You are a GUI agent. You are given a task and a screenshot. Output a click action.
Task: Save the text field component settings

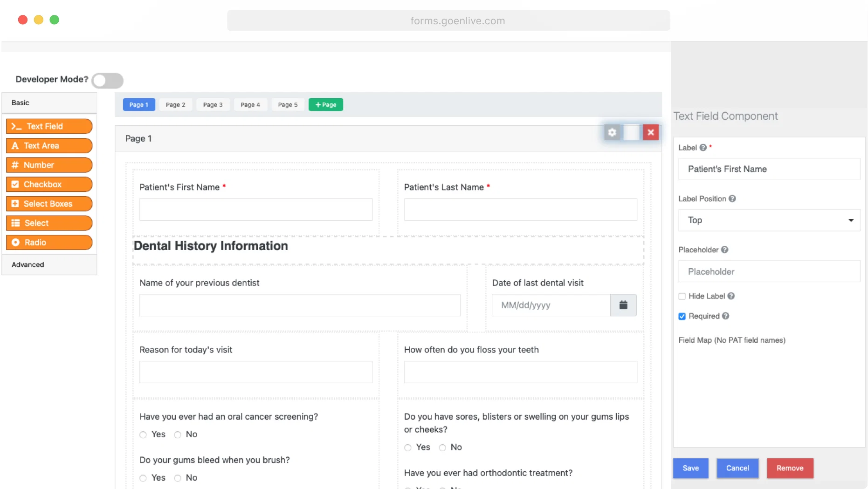click(x=690, y=468)
